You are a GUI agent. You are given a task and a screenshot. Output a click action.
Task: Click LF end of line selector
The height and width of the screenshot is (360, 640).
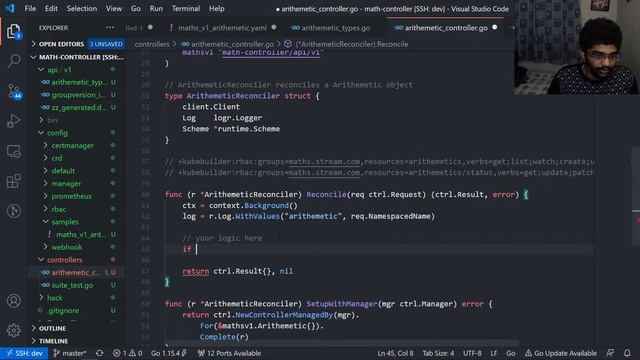[494, 353]
